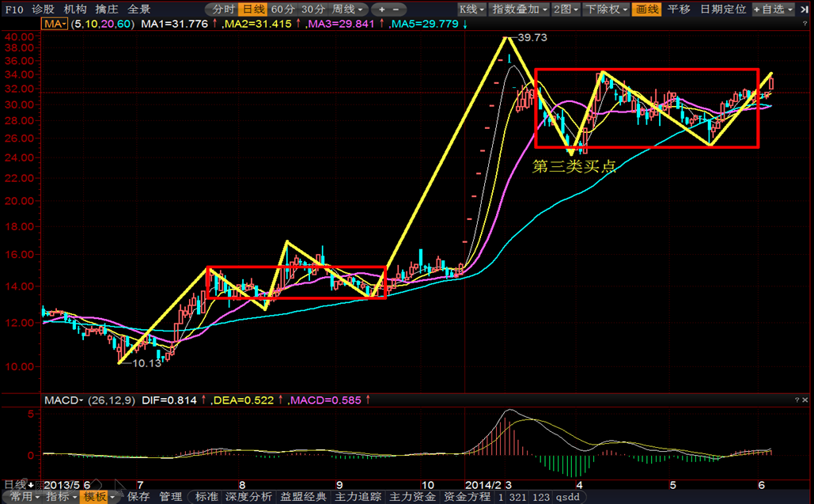This screenshot has height=504, width=814.
Task: Expand the 周线 period dropdown
Action: pos(348,9)
